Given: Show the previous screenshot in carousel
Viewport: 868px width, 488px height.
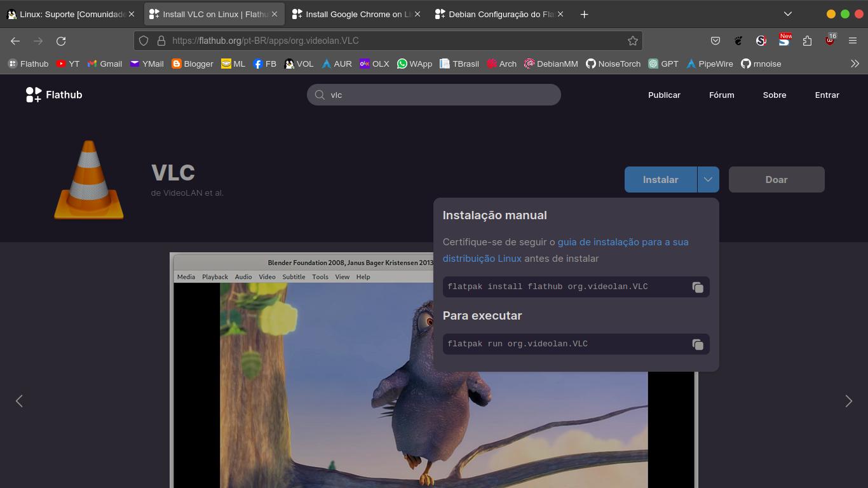Looking at the screenshot, I should pyautogui.click(x=19, y=401).
